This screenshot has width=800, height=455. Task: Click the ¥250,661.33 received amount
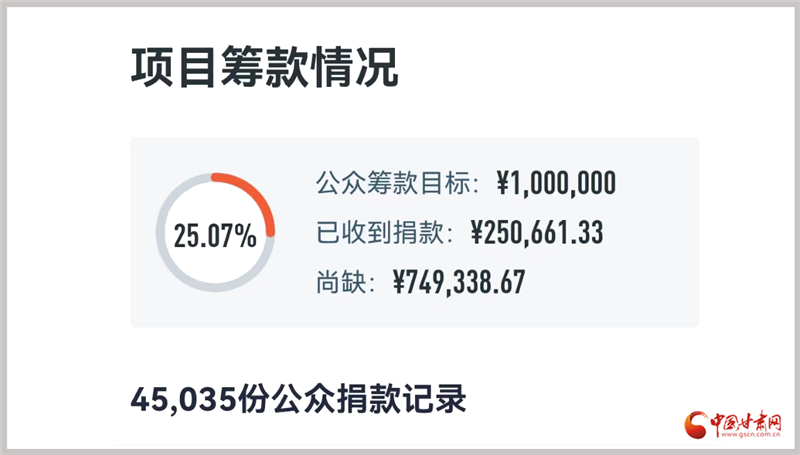click(537, 233)
